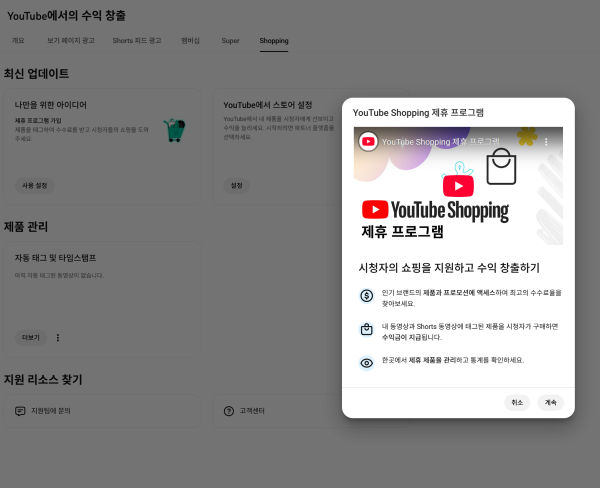Click the eye icon for product management
This screenshot has width=600, height=488.
point(367,362)
